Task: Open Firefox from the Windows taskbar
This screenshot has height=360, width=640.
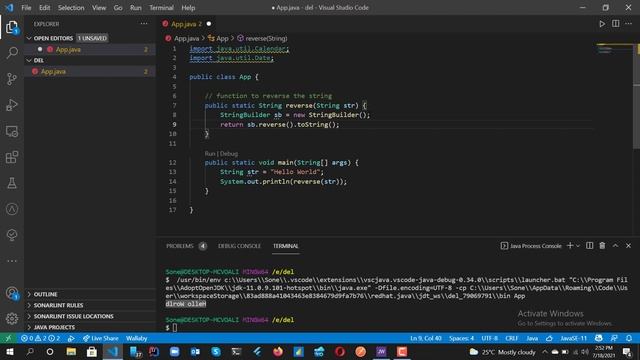Action: [278, 351]
